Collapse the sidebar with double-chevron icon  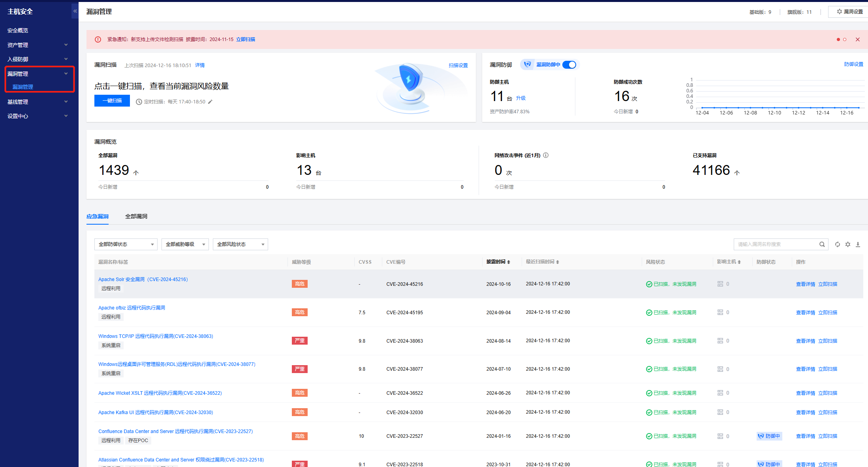(x=75, y=11)
